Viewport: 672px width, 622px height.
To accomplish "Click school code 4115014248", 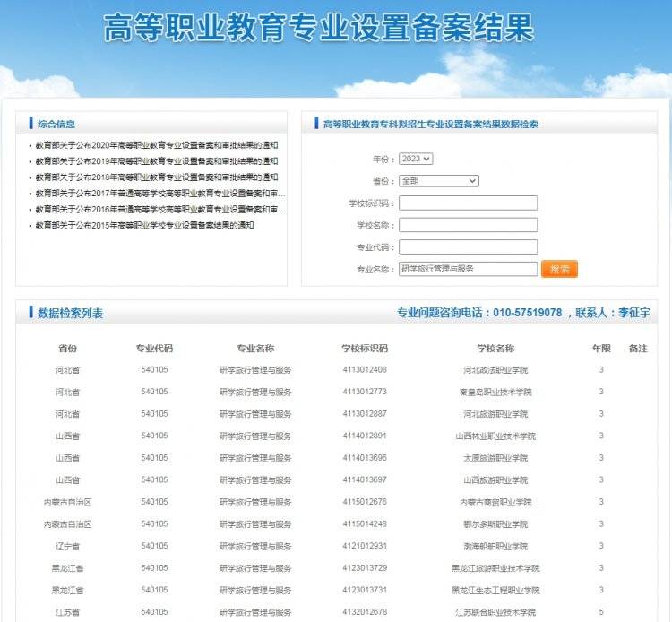I will coord(365,523).
